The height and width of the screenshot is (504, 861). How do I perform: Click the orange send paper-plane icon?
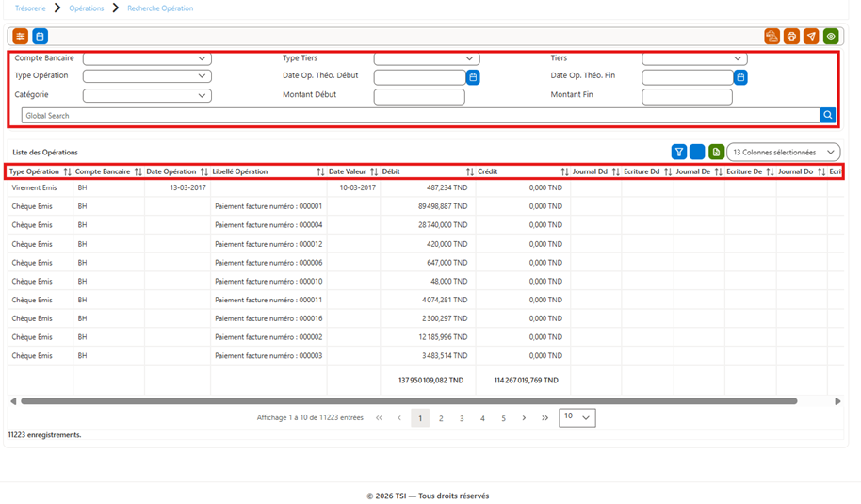coord(811,36)
